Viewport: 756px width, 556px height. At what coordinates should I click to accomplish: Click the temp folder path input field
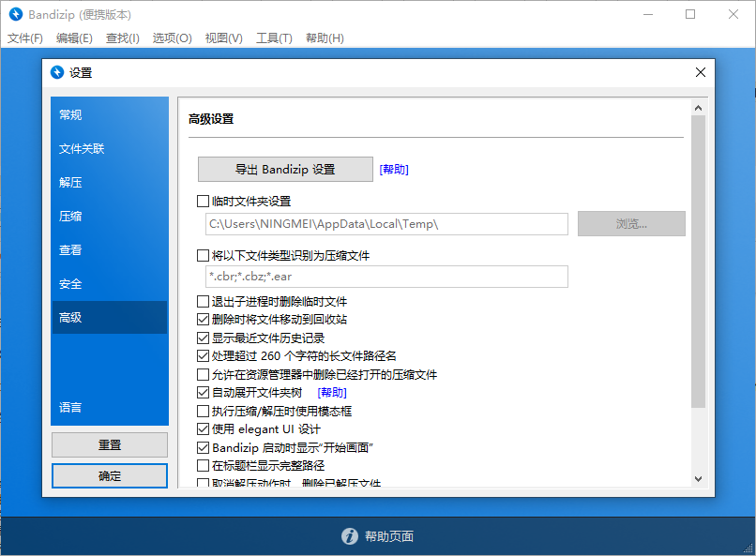[x=386, y=224]
